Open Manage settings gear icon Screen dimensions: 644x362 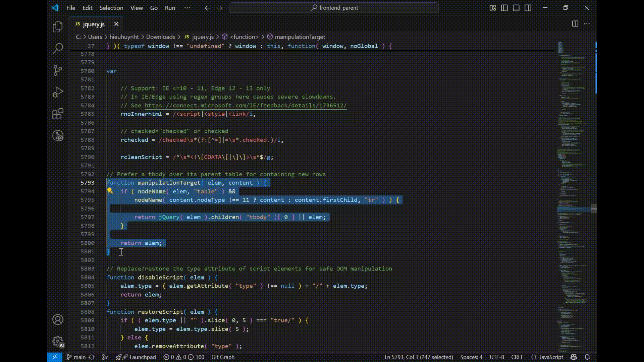point(58,341)
